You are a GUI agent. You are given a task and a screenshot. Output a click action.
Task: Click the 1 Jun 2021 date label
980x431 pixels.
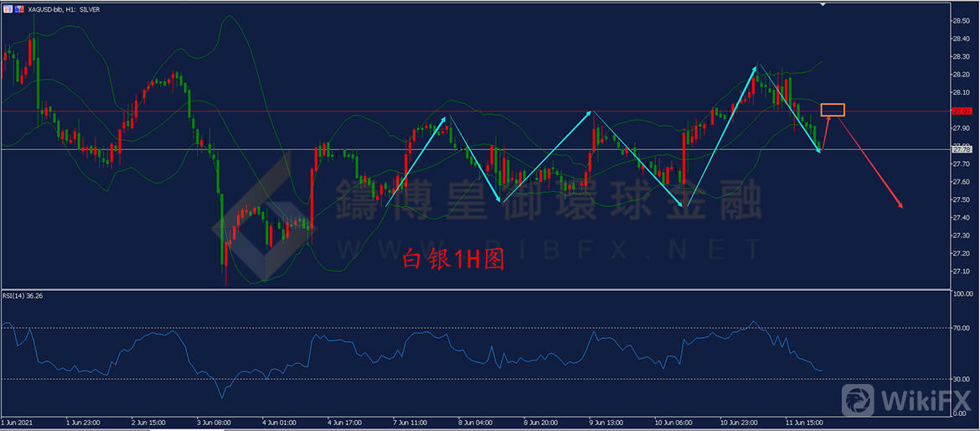(18, 423)
